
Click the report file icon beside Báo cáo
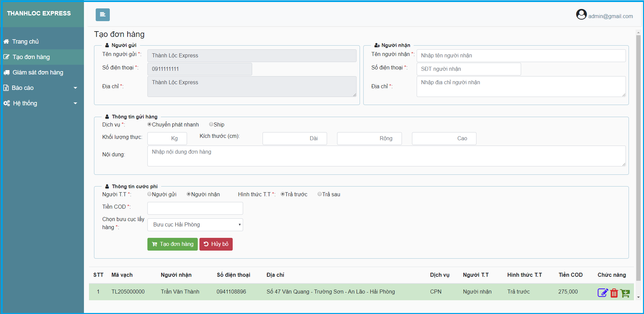pyautogui.click(x=6, y=88)
